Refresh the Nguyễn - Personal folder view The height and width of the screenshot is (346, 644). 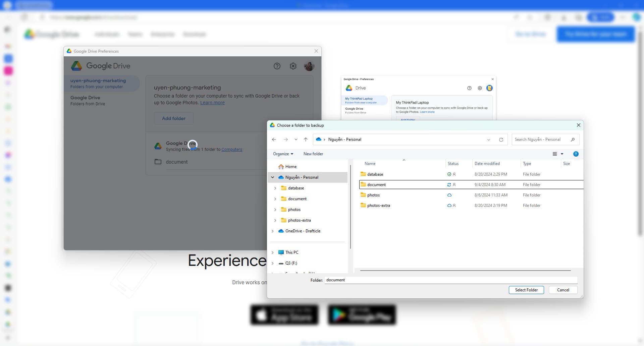click(501, 140)
